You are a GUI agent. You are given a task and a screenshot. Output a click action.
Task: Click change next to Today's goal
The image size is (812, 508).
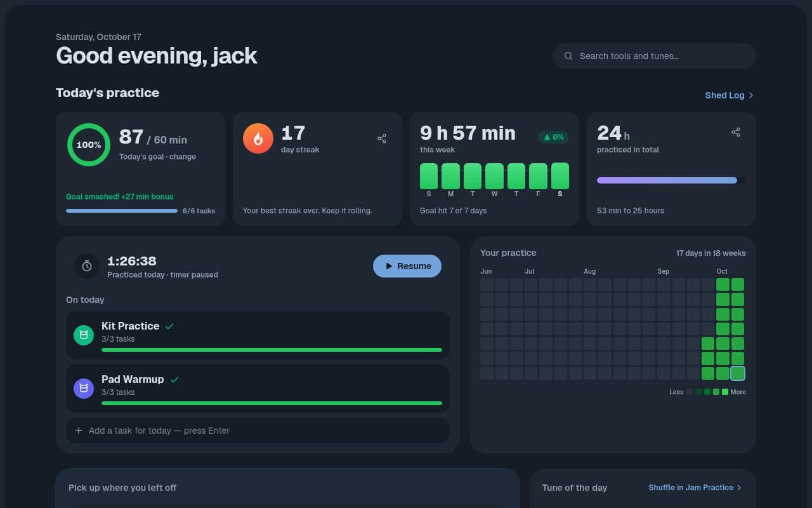click(183, 156)
